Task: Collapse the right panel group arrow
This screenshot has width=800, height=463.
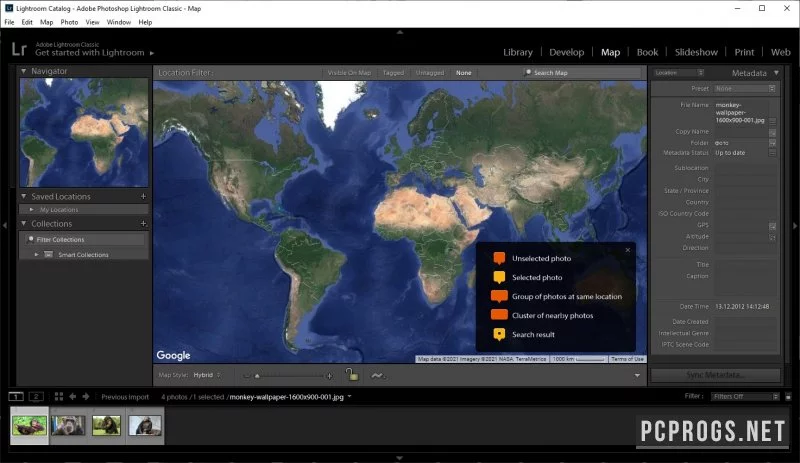Action: (795, 225)
